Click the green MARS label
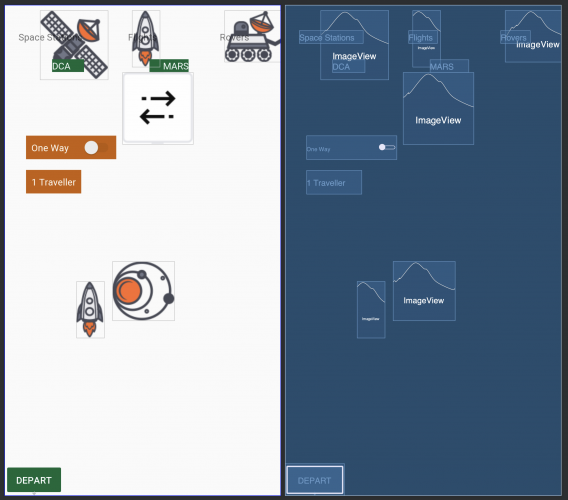This screenshot has width=568, height=500. [x=169, y=66]
